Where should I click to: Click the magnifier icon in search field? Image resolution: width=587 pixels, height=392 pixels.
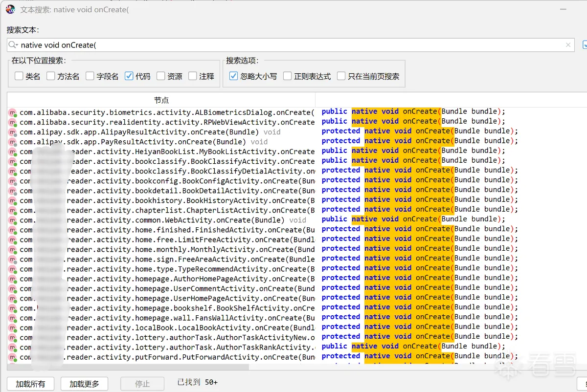(12, 45)
